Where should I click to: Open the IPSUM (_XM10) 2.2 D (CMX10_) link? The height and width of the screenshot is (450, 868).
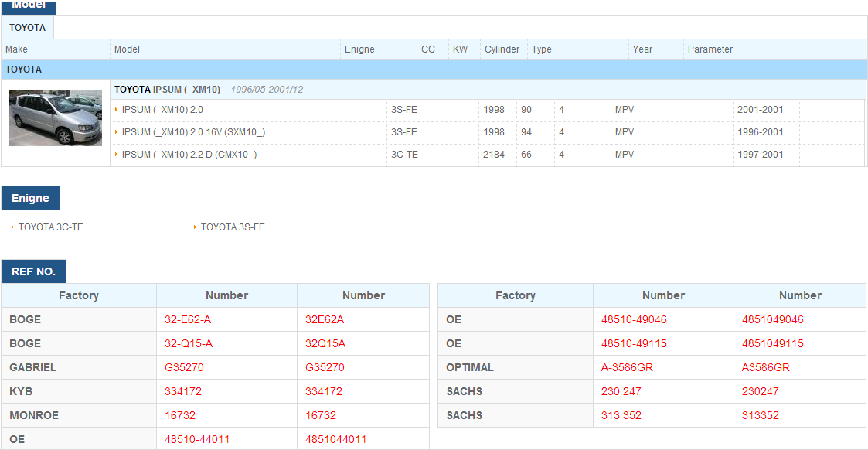point(189,155)
